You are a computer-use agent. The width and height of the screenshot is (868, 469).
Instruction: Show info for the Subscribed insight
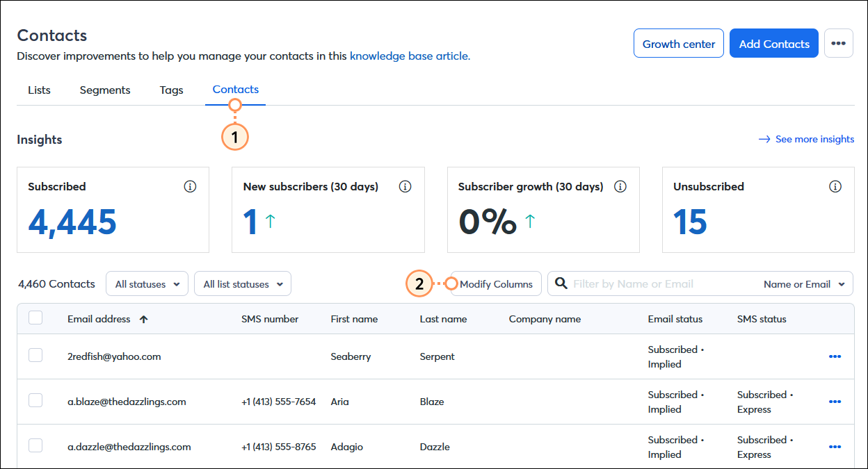[x=190, y=186]
